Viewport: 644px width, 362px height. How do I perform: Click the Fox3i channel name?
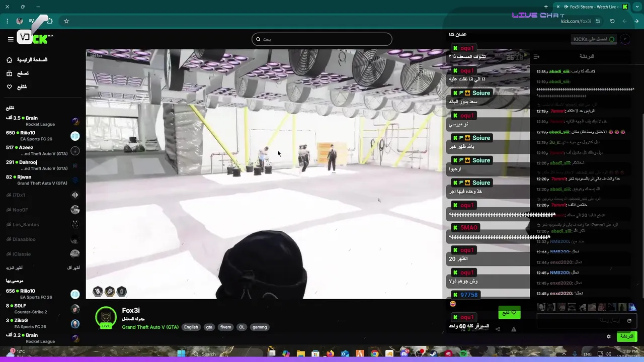(x=131, y=311)
